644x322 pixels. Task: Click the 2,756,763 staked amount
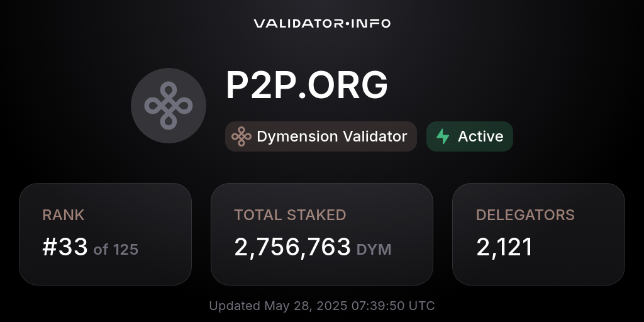(x=292, y=248)
